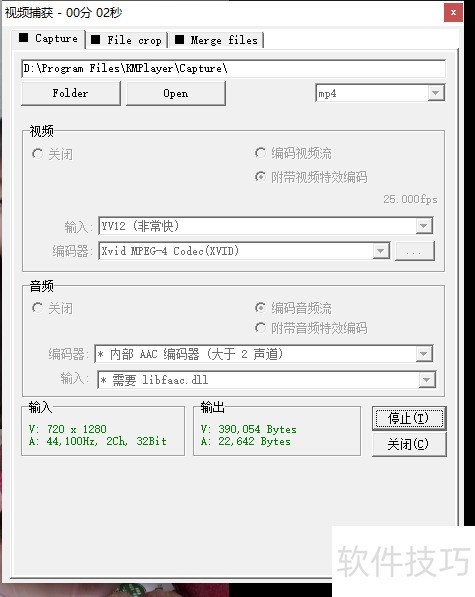Click the Open button
This screenshot has width=475, height=597.
pos(175,93)
